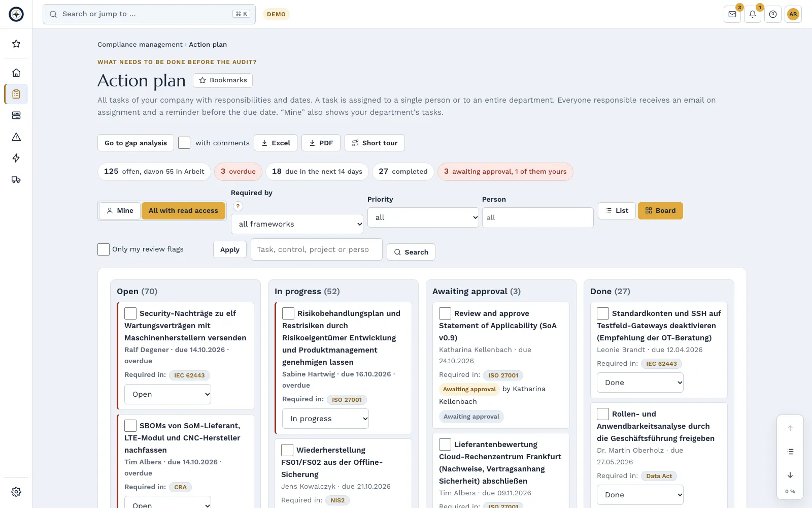The image size is (812, 508).
Task: Start the Short tour
Action: click(x=375, y=143)
